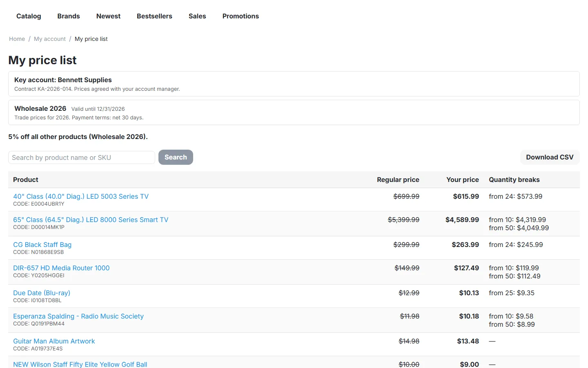Click the struck-through $699.99 regular price

click(406, 196)
